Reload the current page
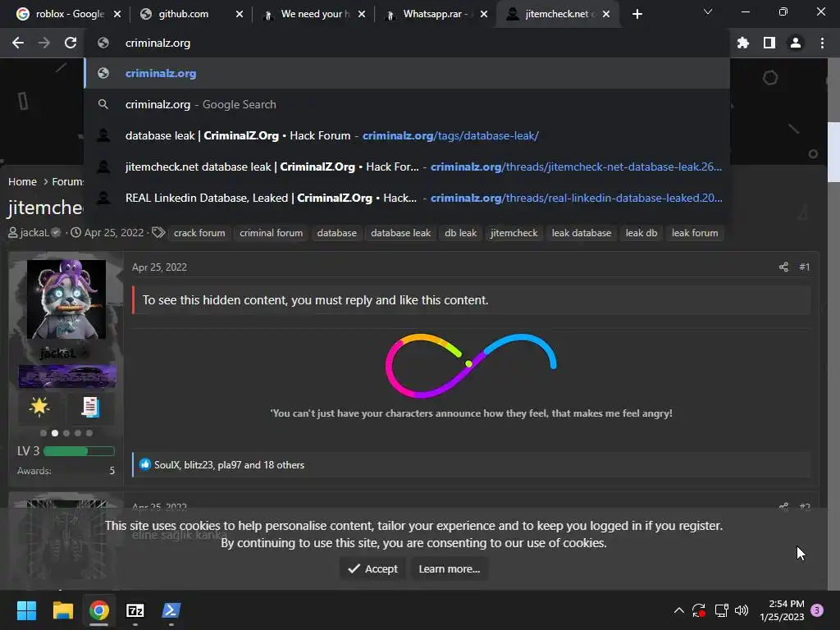 click(71, 43)
